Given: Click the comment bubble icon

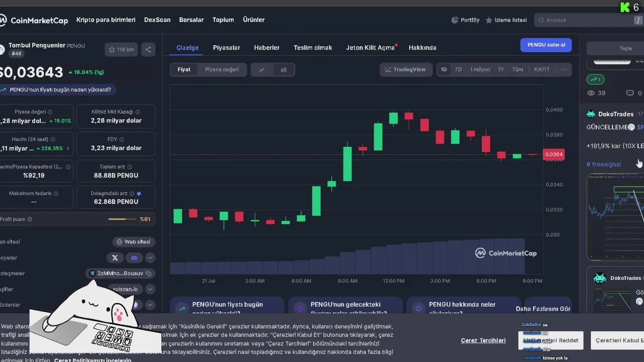Looking at the screenshot, I should 629,93.
